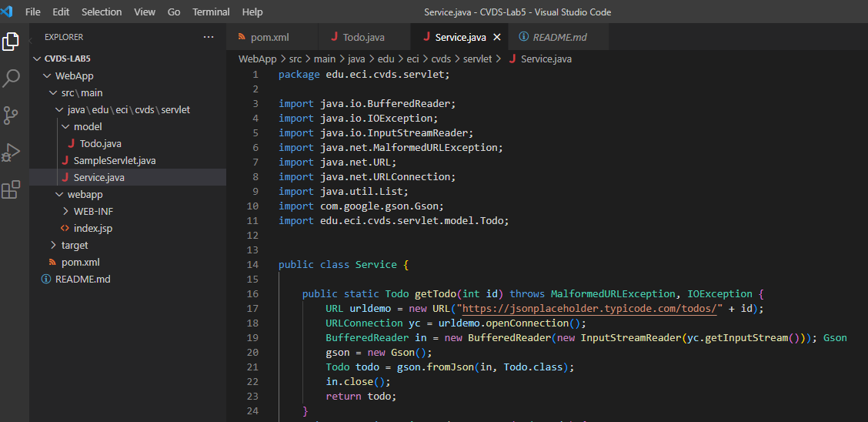Open the Edit menu

(x=61, y=12)
